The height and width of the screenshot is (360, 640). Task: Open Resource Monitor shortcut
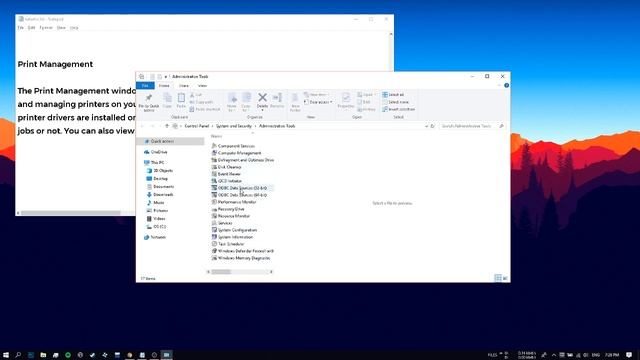[x=231, y=216]
